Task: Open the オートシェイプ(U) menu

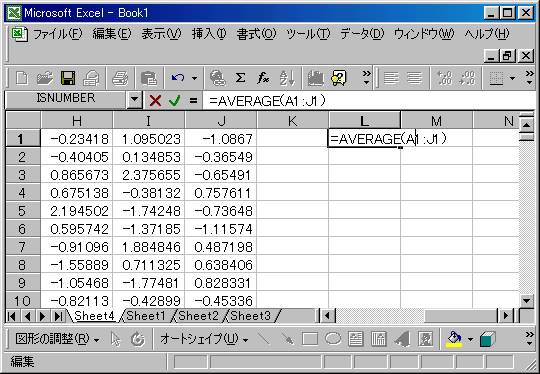Action: click(x=204, y=339)
